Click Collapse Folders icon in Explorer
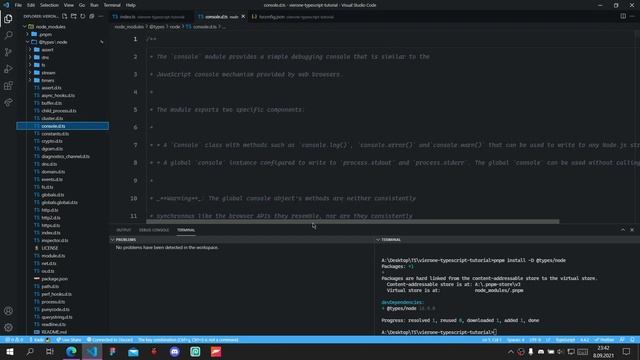This screenshot has width=640, height=360. click(x=92, y=16)
